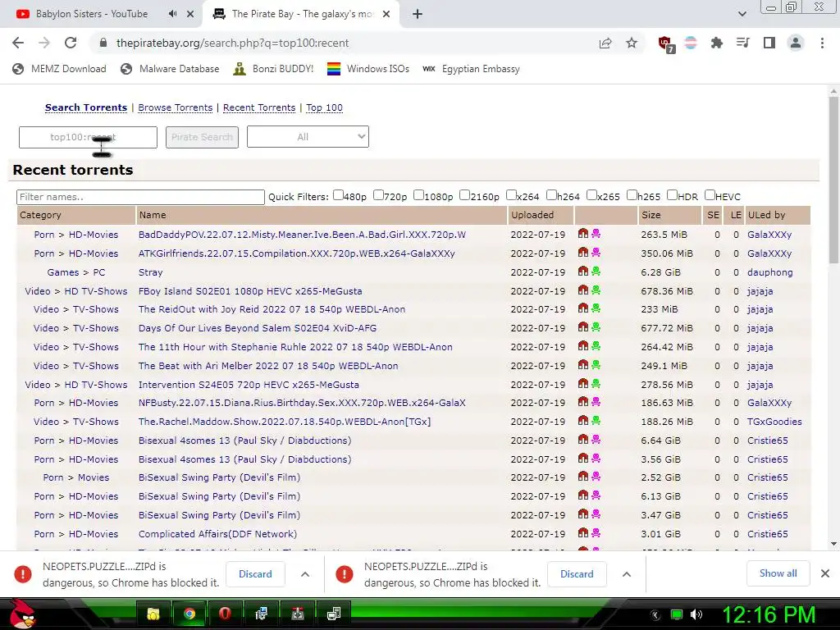
Task: Discard the first blocked NEOPETS download
Action: click(x=255, y=573)
